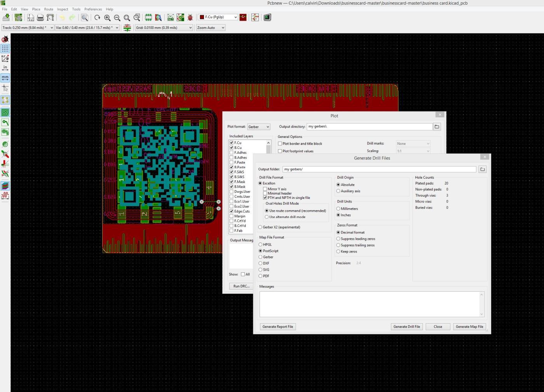Viewport: 544px width, 392px height.
Task: Toggle PTH and NPTH in single file
Action: [265, 197]
